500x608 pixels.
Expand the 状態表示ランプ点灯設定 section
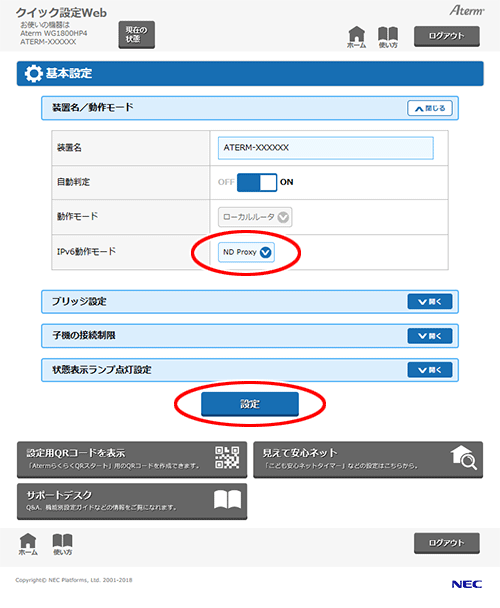tap(430, 370)
